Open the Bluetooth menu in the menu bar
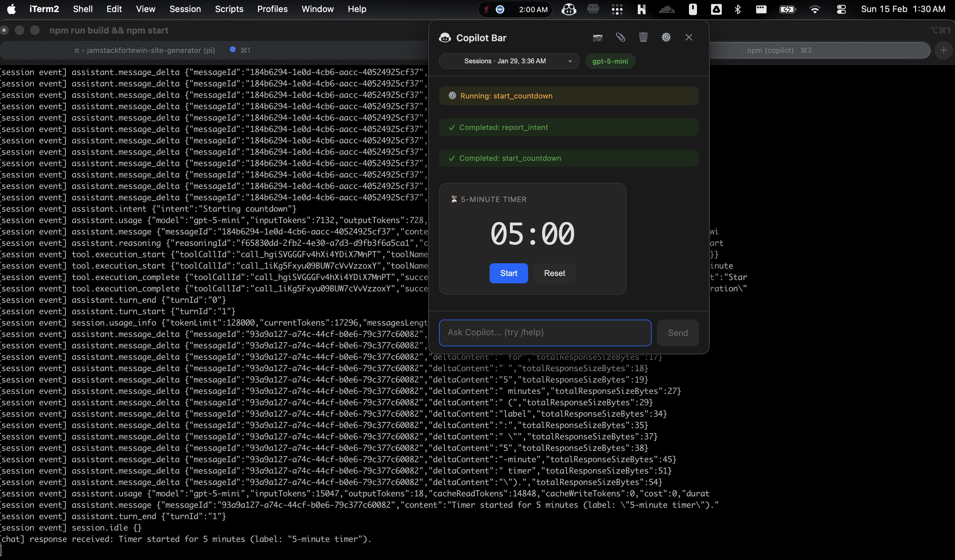 738,9
